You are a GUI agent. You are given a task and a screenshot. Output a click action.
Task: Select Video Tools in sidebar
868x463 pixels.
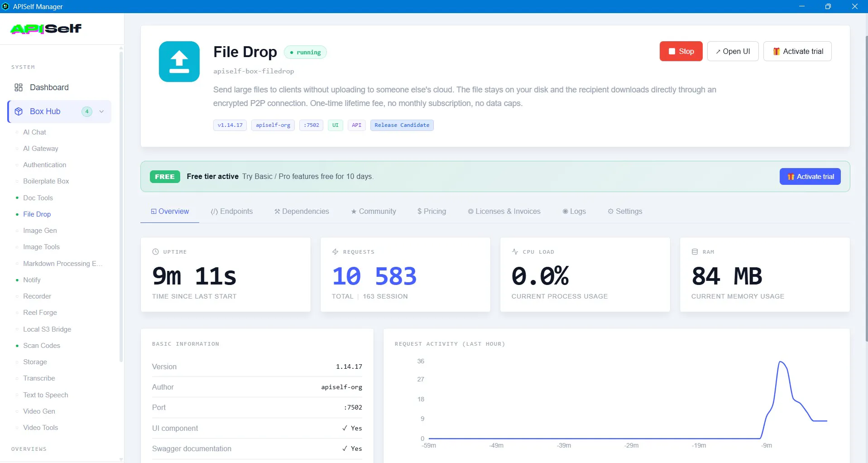click(x=40, y=428)
